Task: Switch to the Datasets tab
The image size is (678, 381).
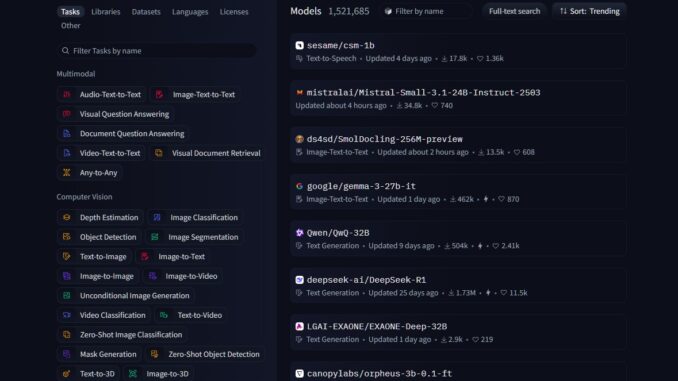Action: point(146,12)
